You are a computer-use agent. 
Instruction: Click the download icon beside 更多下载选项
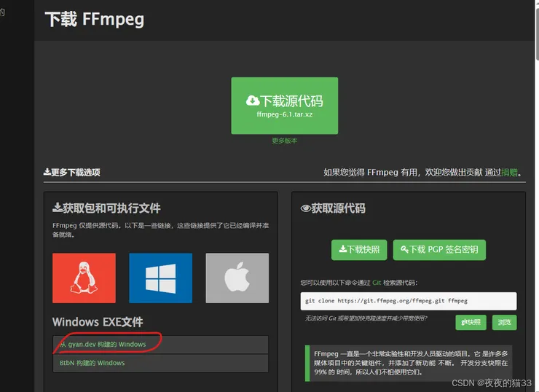point(47,172)
